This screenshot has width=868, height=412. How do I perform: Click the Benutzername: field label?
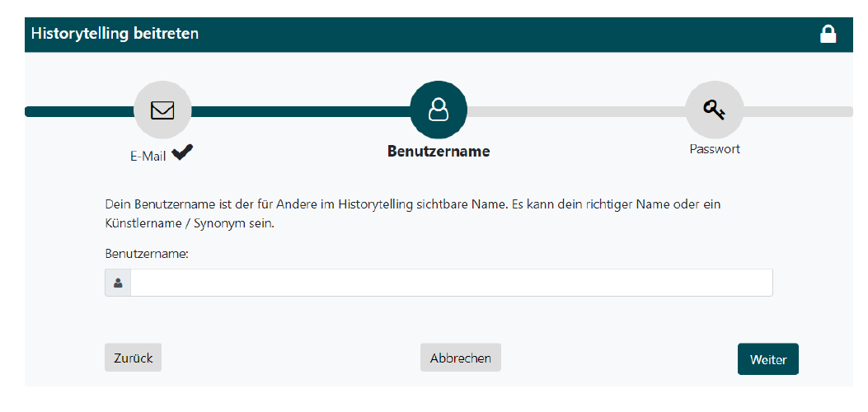[147, 254]
